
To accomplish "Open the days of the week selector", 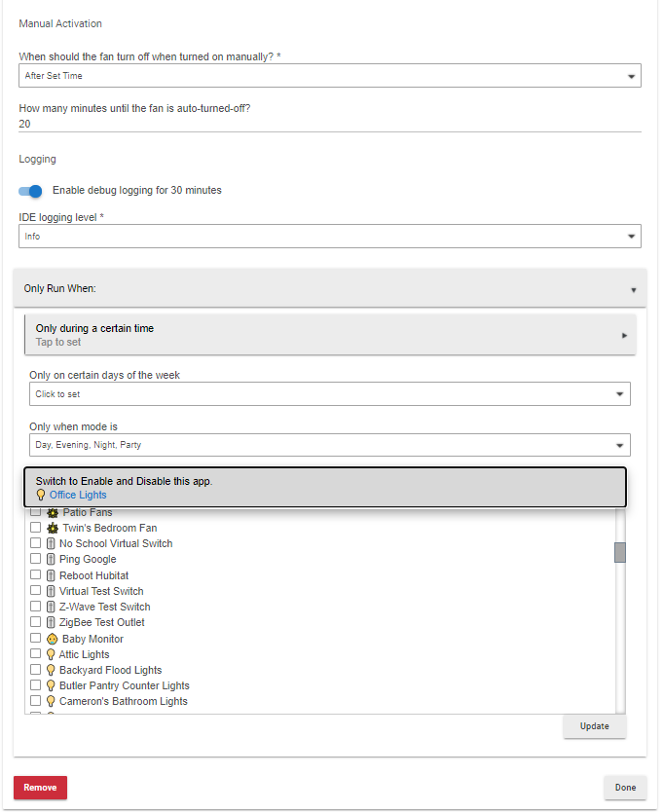I will point(330,394).
